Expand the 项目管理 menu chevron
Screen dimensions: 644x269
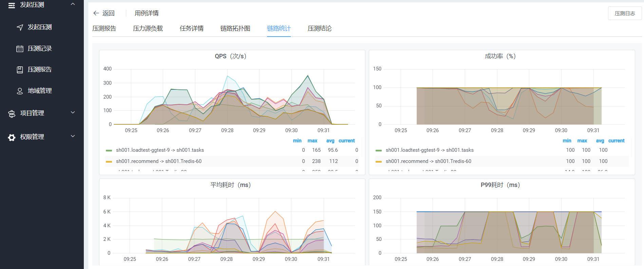click(x=73, y=112)
